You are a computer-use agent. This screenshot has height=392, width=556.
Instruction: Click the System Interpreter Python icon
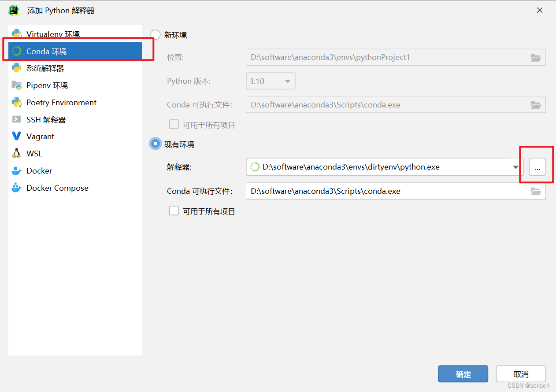click(17, 68)
